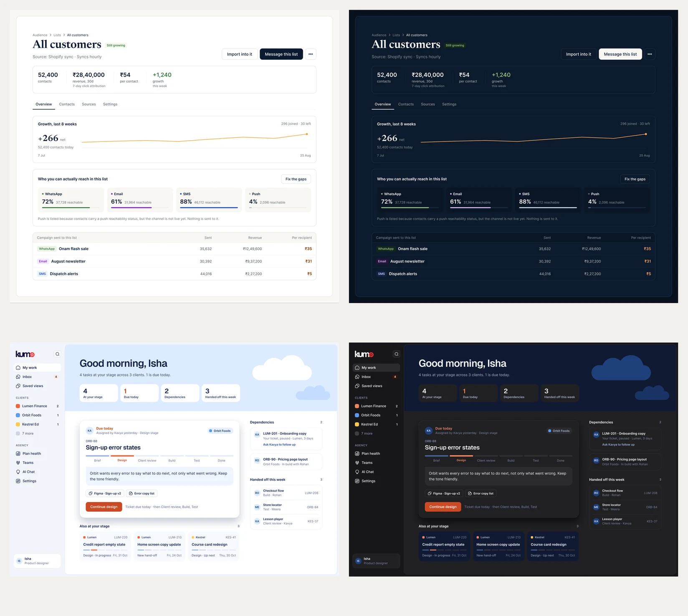Click Fix the gaps in light panel
Viewport: 688px width, 616px height.
tap(296, 179)
